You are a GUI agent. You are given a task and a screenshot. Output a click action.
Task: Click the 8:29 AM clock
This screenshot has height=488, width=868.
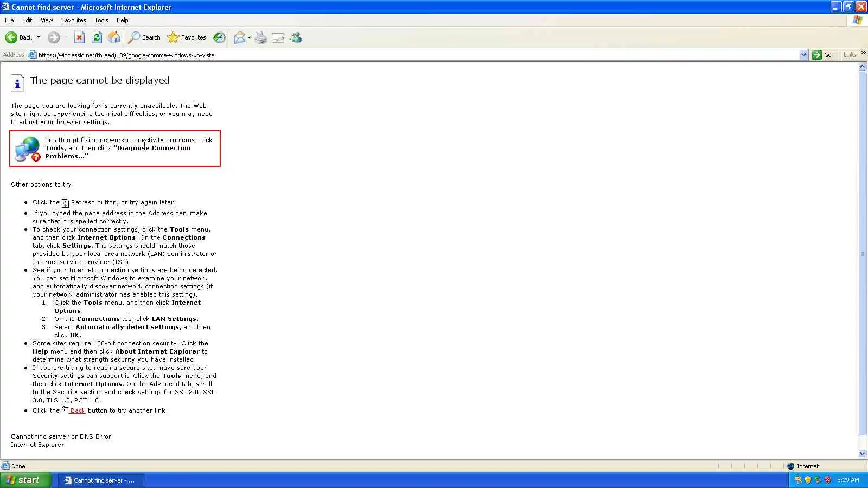pyautogui.click(x=848, y=480)
